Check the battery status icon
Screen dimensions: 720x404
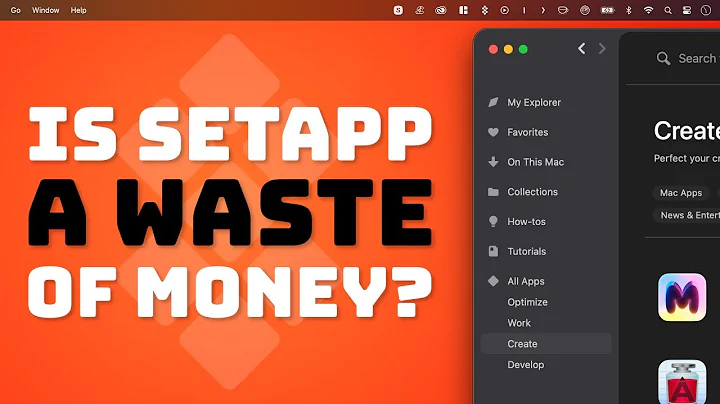coord(607,10)
